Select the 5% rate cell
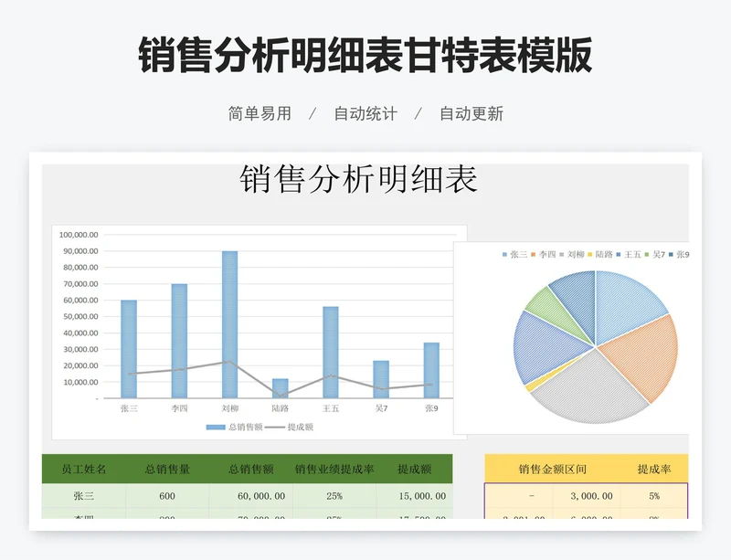Screen dimensions: 731x560 tap(654, 496)
